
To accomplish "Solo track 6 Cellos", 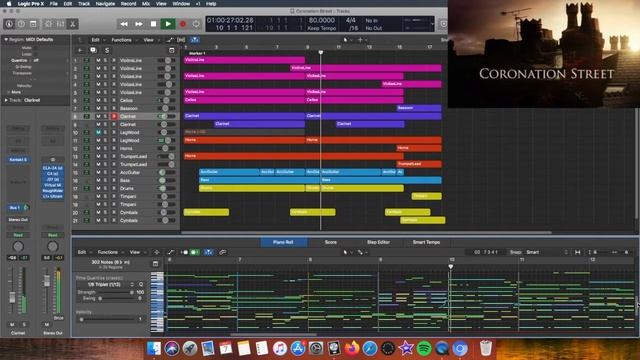I will pos(105,100).
